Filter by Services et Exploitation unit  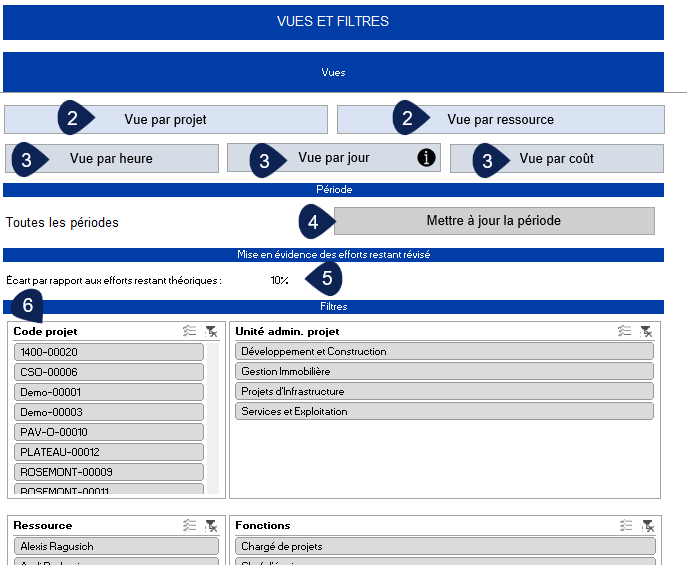click(x=444, y=411)
